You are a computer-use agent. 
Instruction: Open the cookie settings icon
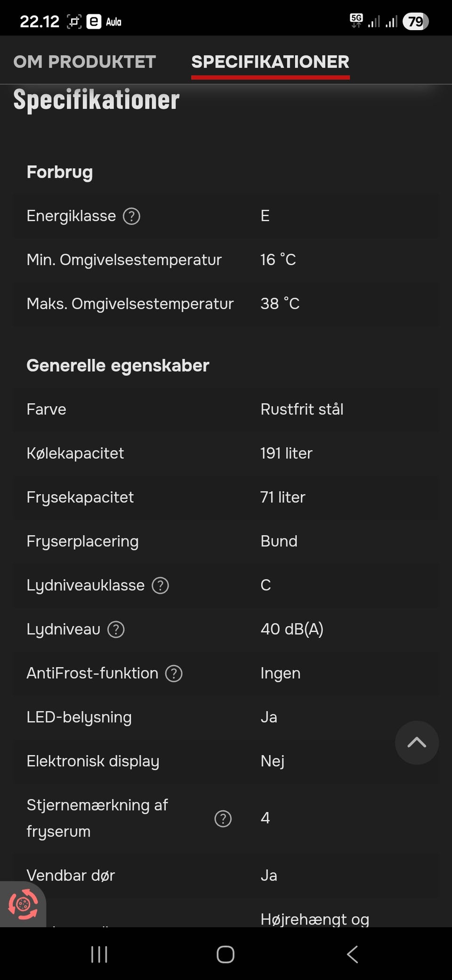tap(23, 904)
